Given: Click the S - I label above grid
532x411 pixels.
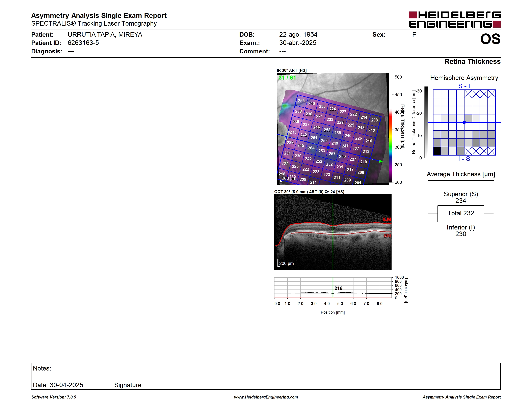Looking at the screenshot, I should click(x=464, y=86).
